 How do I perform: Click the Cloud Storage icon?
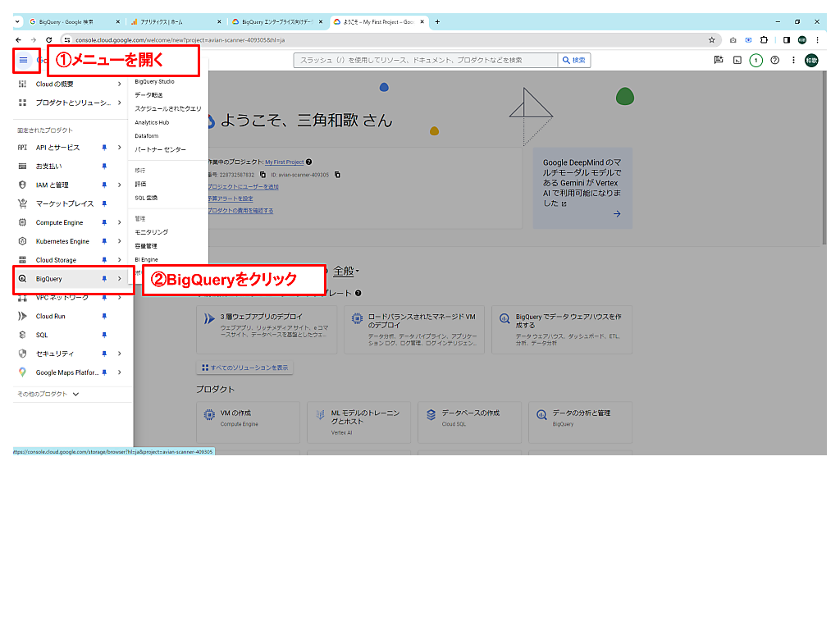[x=22, y=260]
